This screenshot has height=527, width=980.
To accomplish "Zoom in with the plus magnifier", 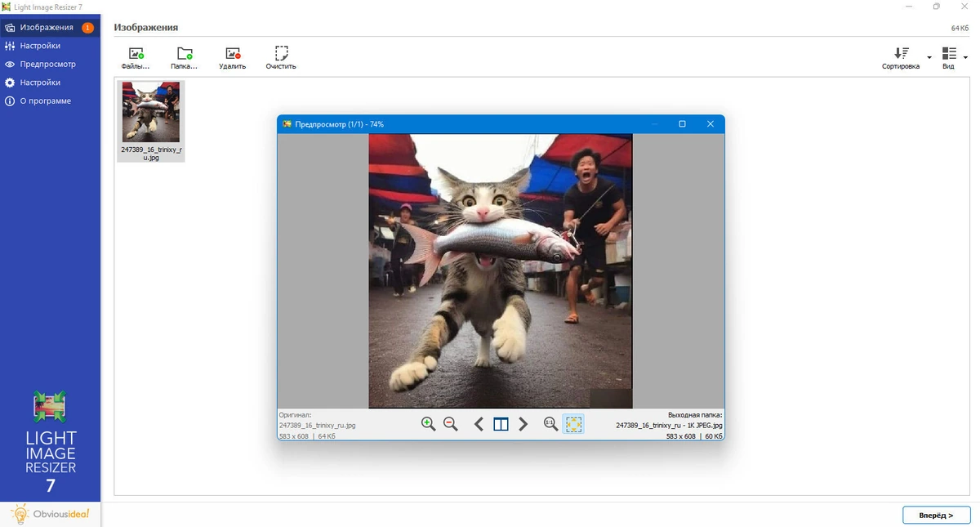I will pyautogui.click(x=428, y=424).
